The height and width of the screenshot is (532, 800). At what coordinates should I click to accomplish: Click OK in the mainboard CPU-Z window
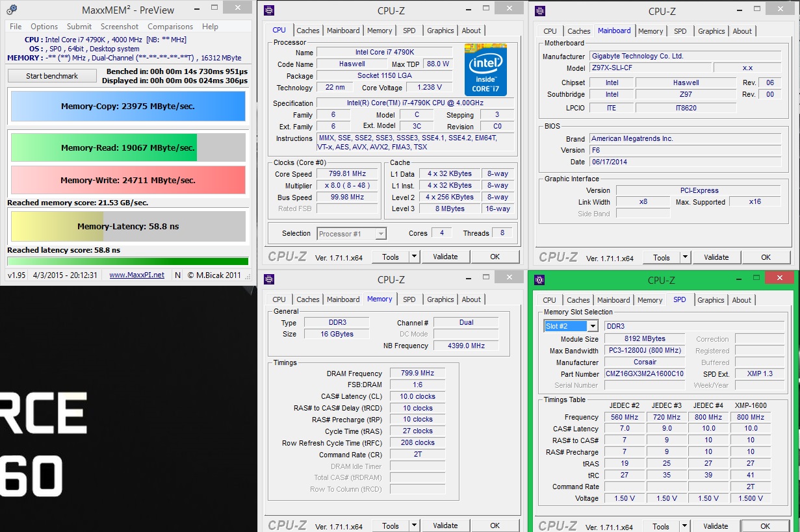tap(766, 257)
